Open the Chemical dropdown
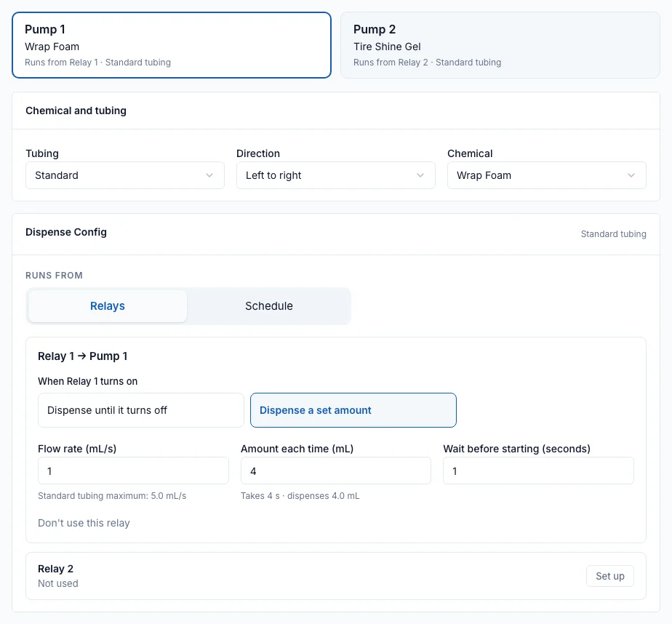The image size is (672, 624). pyautogui.click(x=546, y=175)
